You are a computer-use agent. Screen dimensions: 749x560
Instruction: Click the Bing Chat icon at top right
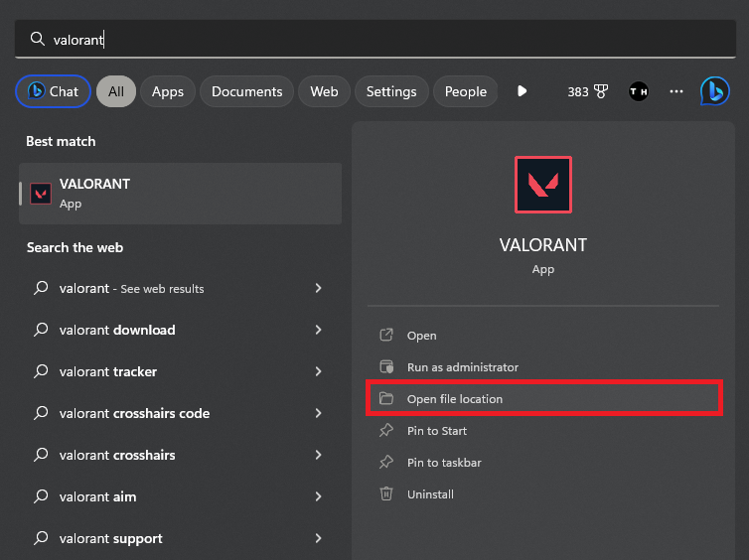click(714, 91)
